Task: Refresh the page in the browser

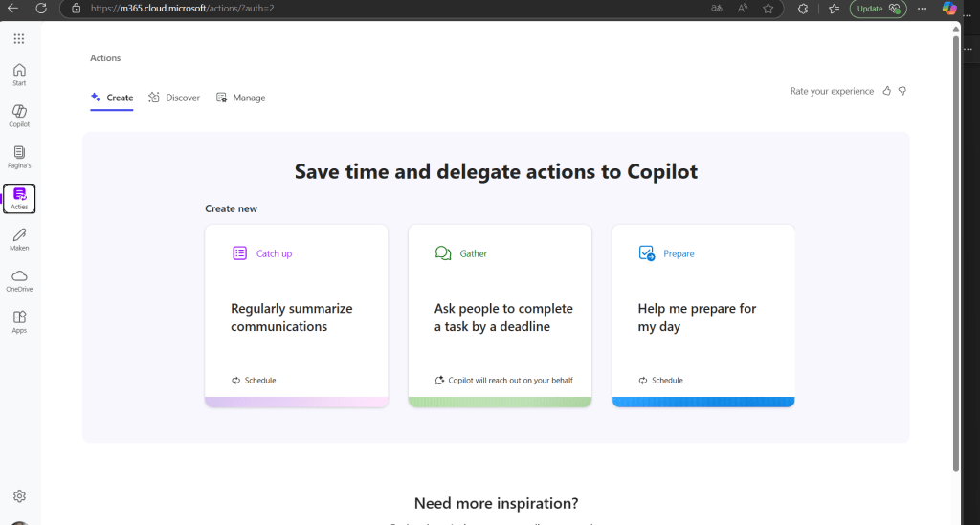Action: tap(41, 9)
